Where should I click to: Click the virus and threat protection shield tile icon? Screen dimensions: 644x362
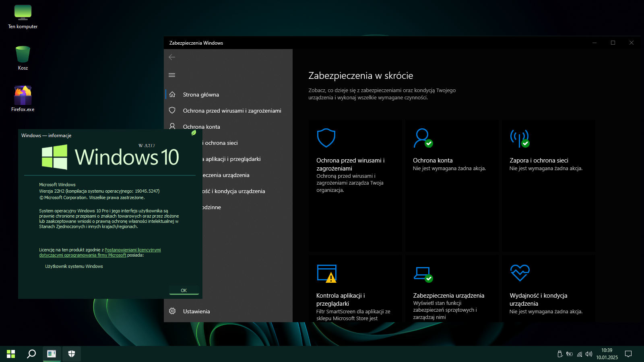(326, 138)
